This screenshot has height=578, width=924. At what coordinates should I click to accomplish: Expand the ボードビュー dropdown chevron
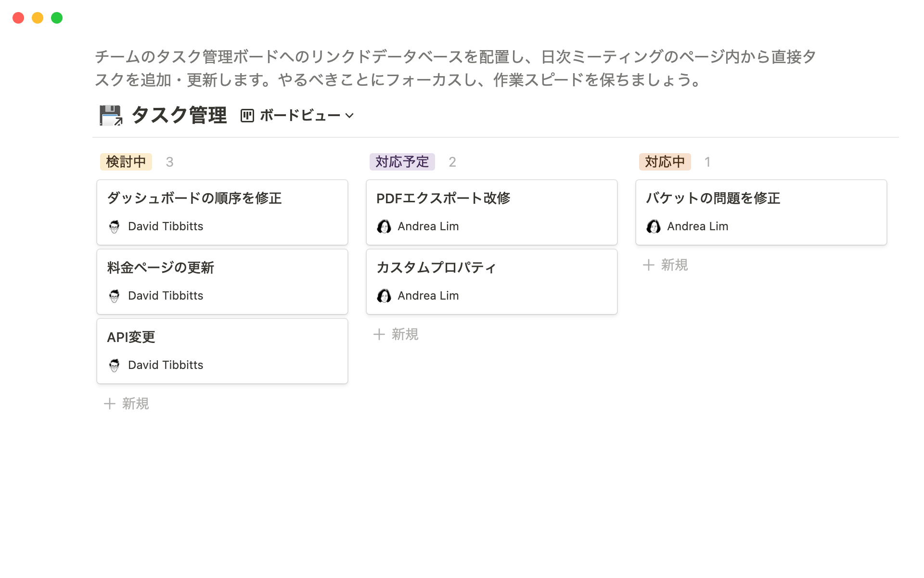[350, 116]
